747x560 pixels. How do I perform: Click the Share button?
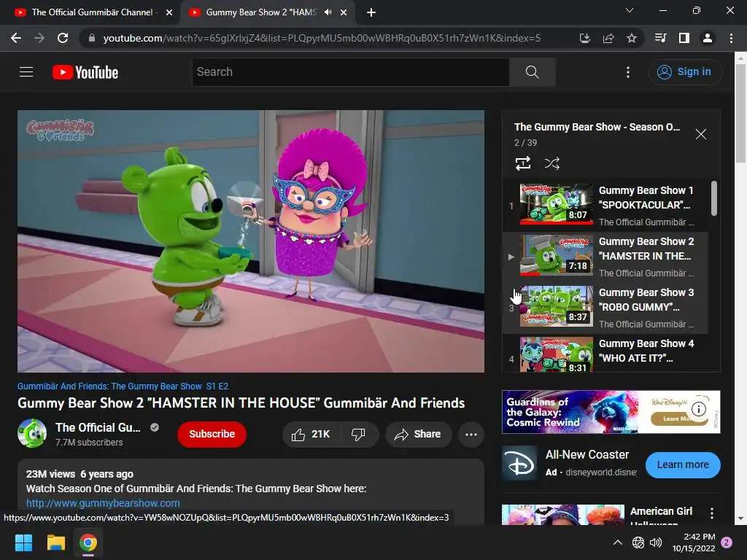pyautogui.click(x=418, y=435)
